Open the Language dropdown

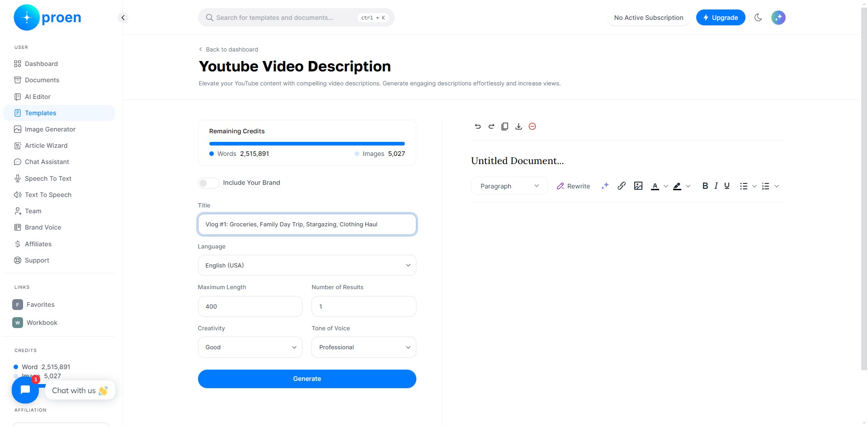click(307, 265)
